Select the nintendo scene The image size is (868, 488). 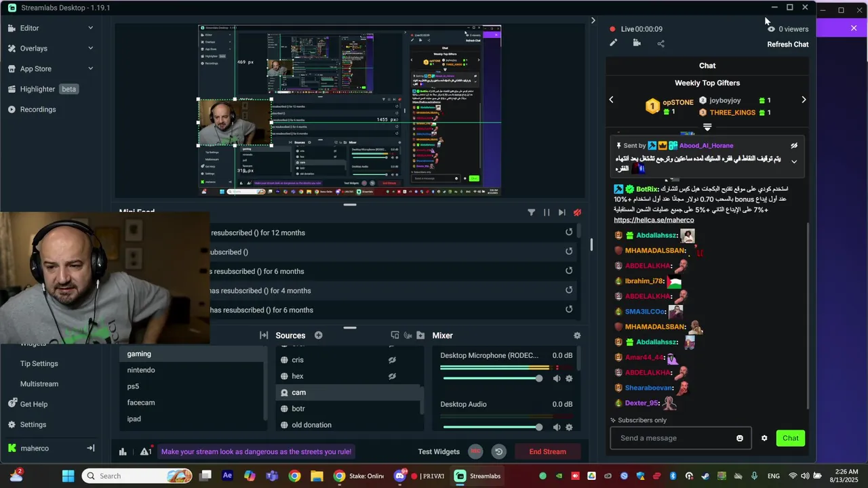194,370
